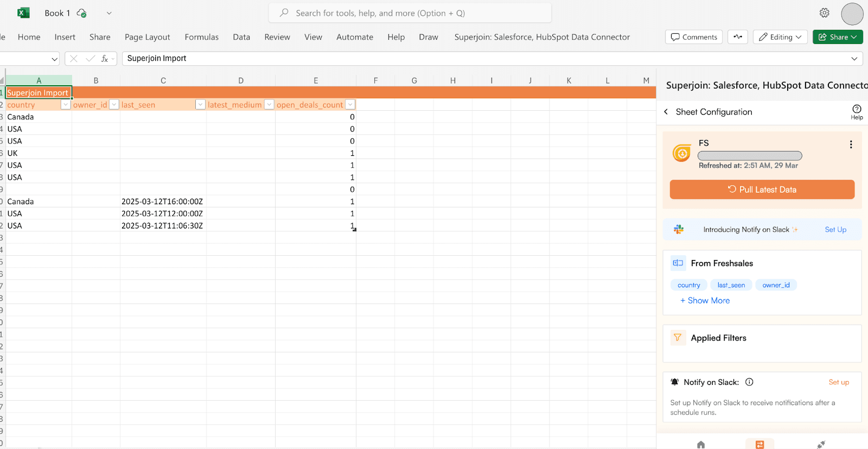The image size is (868, 449).
Task: Click the Comments button
Action: pyautogui.click(x=694, y=37)
